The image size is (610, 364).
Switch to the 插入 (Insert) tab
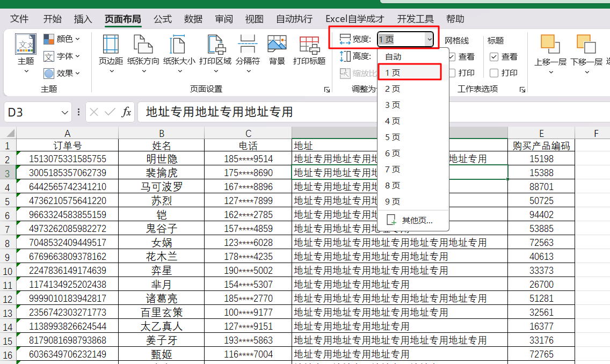83,19
